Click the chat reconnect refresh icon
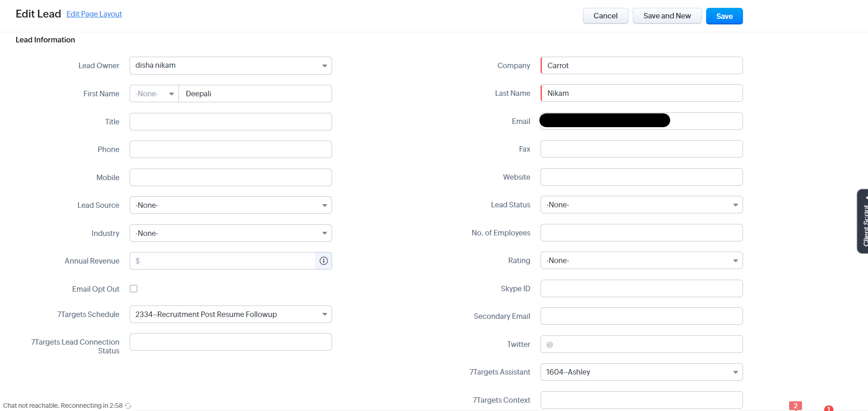The width and height of the screenshot is (868, 411). pos(128,405)
